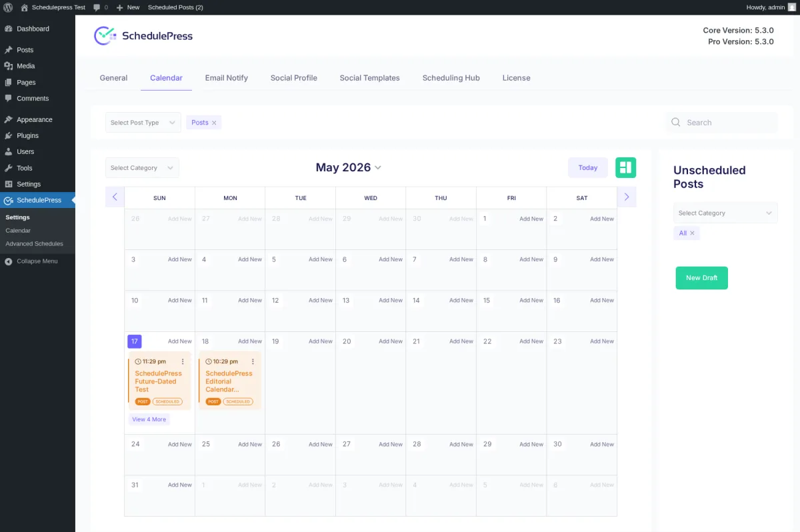Go to previous month arrow
This screenshot has height=532, width=800.
click(115, 197)
